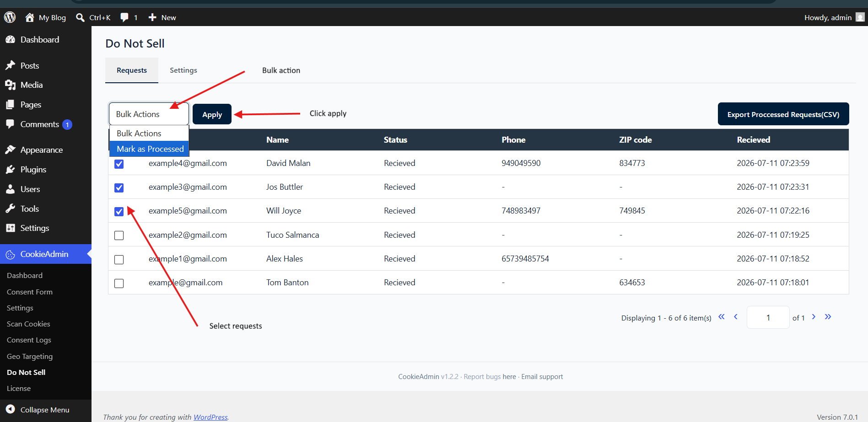Open comments bubble icon in admin bar
The height and width of the screenshot is (422, 868).
coord(124,17)
